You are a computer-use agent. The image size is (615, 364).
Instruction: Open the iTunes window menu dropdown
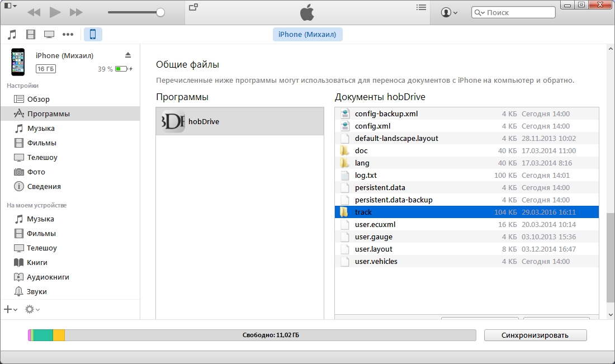point(10,6)
